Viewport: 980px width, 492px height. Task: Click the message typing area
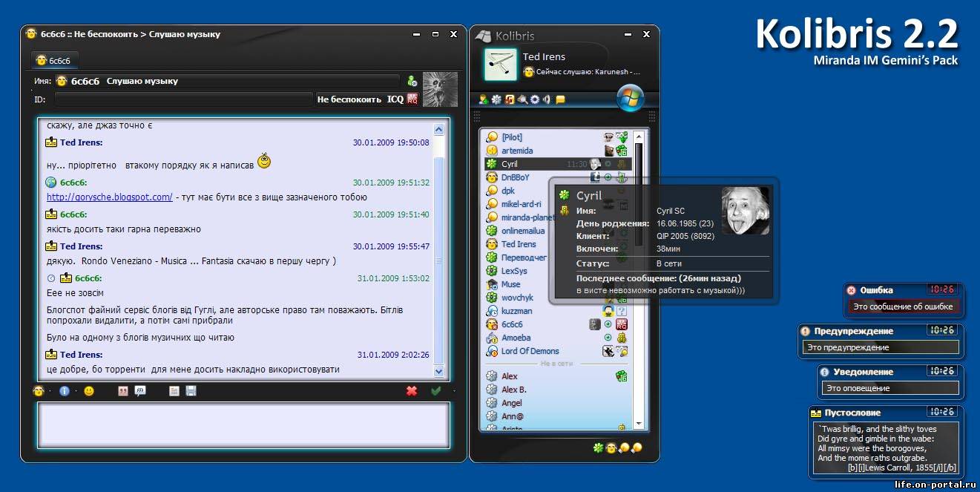coord(244,425)
